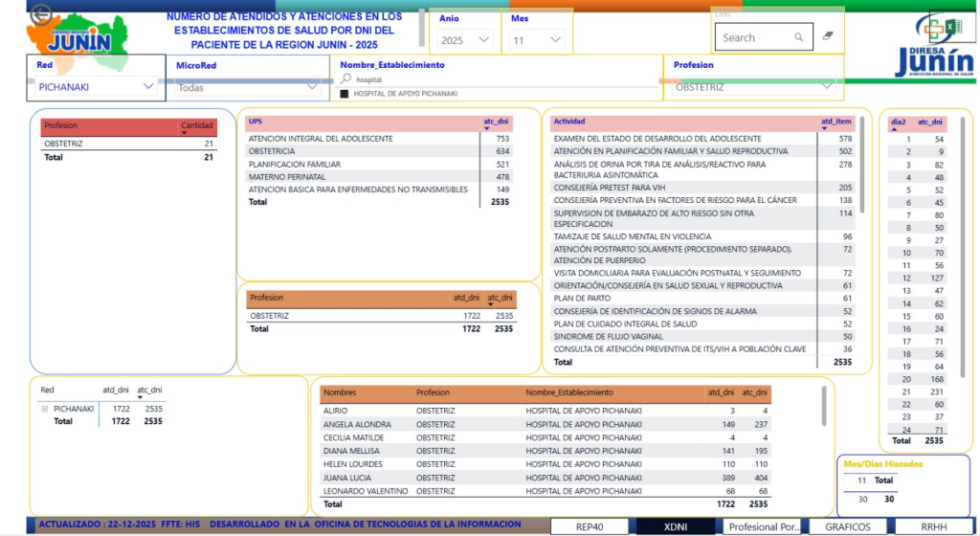Toggle HOSPITAL DE APOYO PICHANAKI checkbox
The height and width of the screenshot is (536, 980).
coord(345,94)
